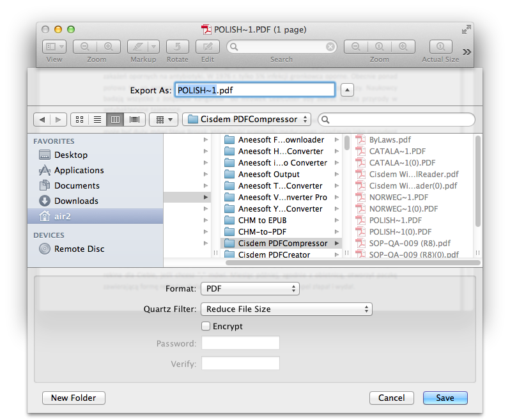The height and width of the screenshot is (420, 510).
Task: Switch to icon view in file browser
Action: [x=80, y=120]
